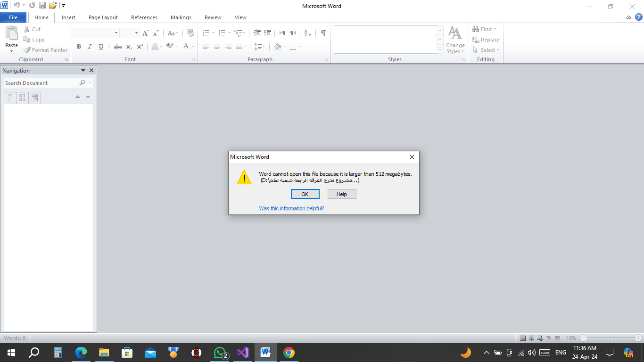Open the Change Case dropdown
Viewport: 644px width, 362px height.
tap(173, 33)
